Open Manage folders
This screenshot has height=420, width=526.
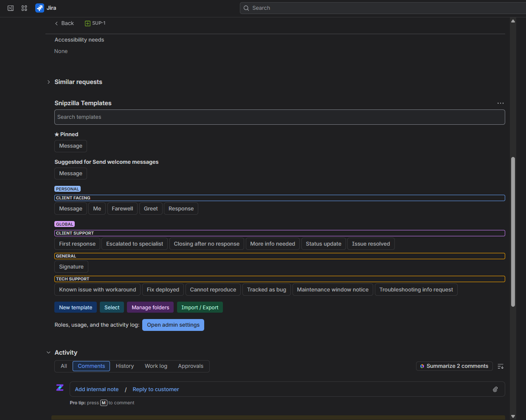pyautogui.click(x=150, y=308)
